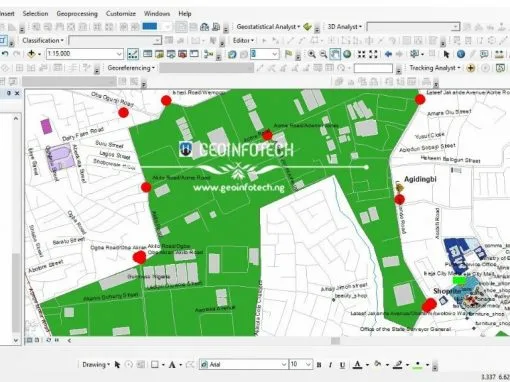Expand the Georeferencing dropdown menu
The height and width of the screenshot is (382, 510).
coord(131,68)
